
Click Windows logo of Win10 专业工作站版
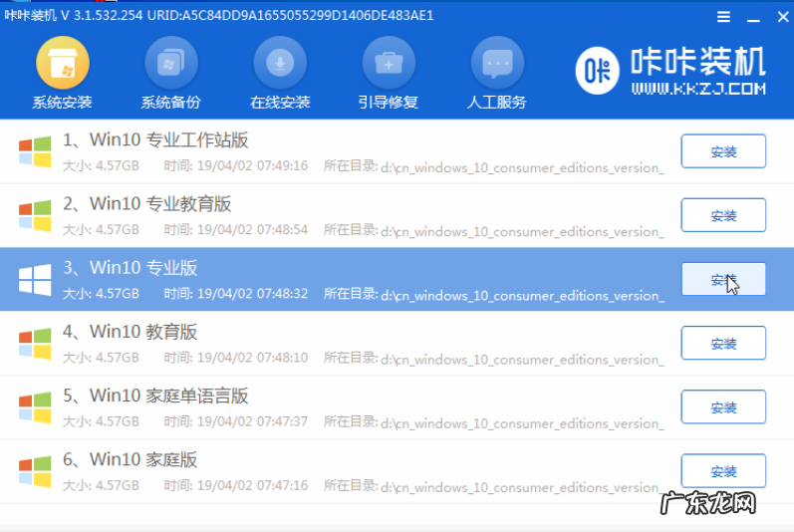tap(35, 151)
